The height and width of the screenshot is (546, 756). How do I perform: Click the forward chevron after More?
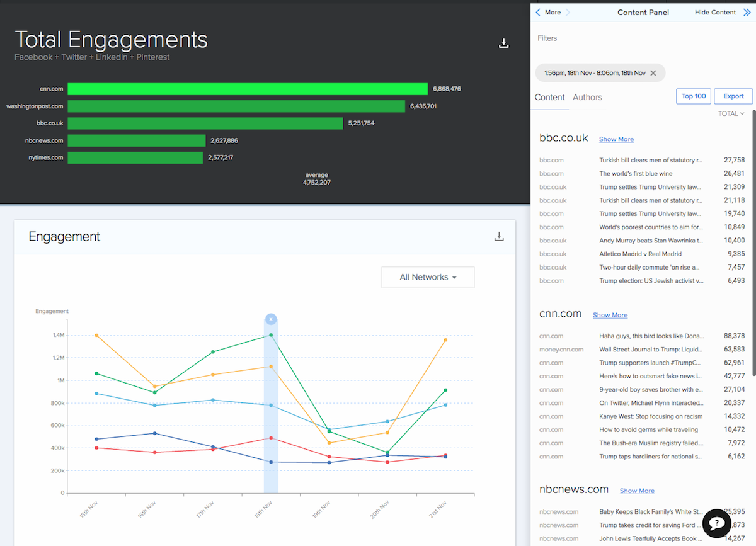(x=568, y=12)
